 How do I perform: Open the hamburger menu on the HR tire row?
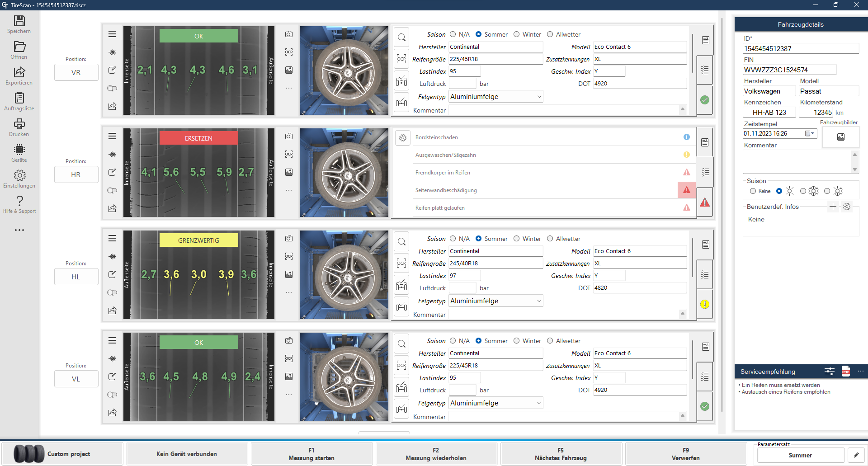click(112, 136)
